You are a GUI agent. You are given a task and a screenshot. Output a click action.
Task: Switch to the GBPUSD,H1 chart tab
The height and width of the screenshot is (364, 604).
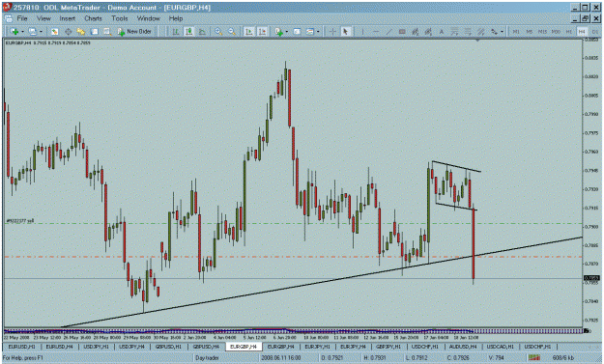point(168,347)
